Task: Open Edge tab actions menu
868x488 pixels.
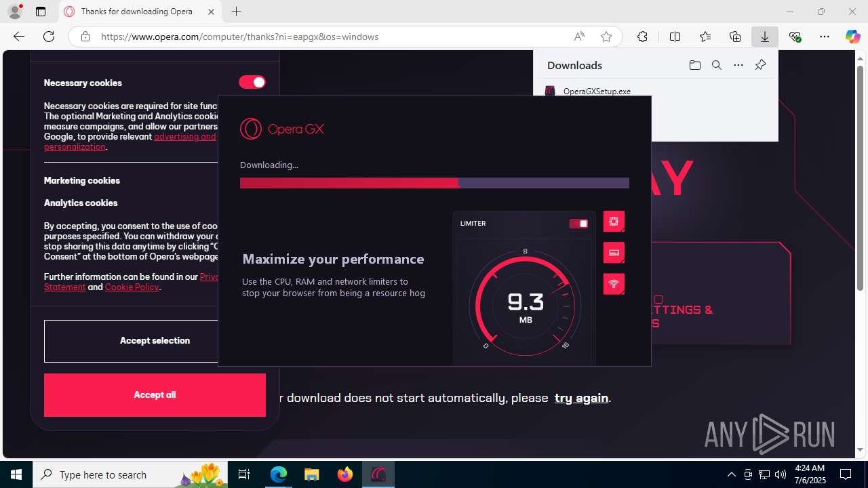Action: (x=41, y=12)
